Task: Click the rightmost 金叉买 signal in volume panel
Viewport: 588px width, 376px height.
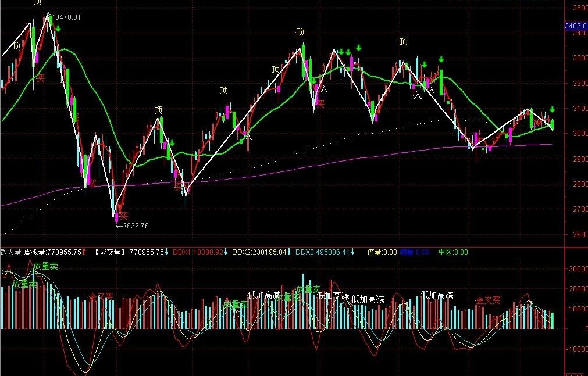Action: [x=488, y=300]
